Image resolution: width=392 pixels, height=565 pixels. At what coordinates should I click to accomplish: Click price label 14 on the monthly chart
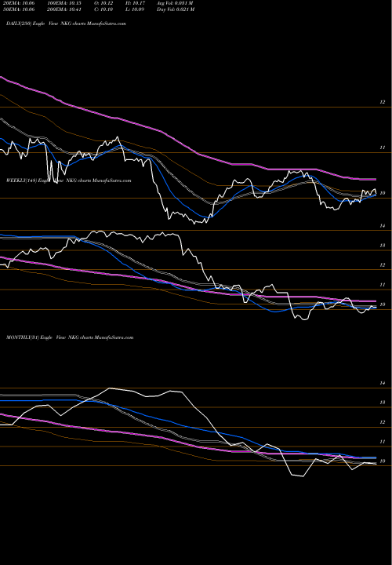click(383, 383)
